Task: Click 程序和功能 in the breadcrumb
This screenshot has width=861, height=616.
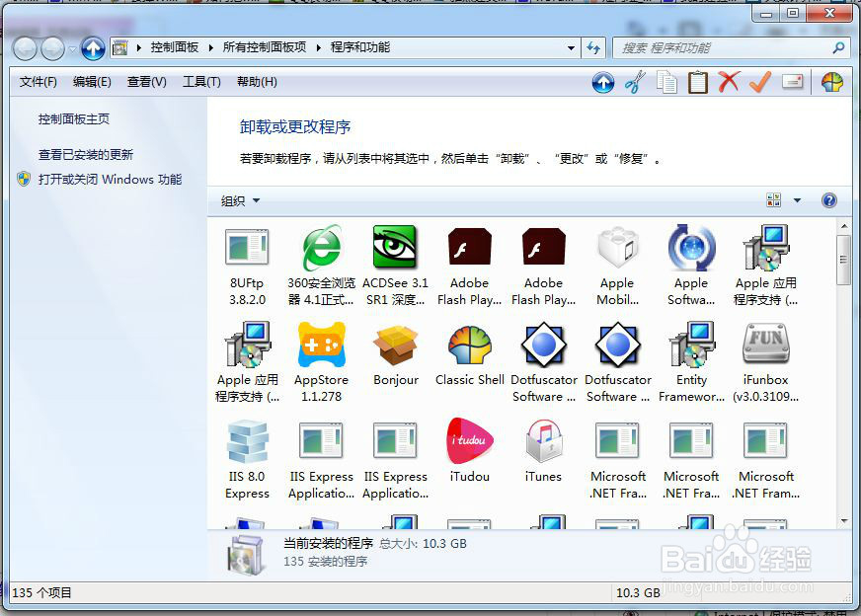Action: 360,47
